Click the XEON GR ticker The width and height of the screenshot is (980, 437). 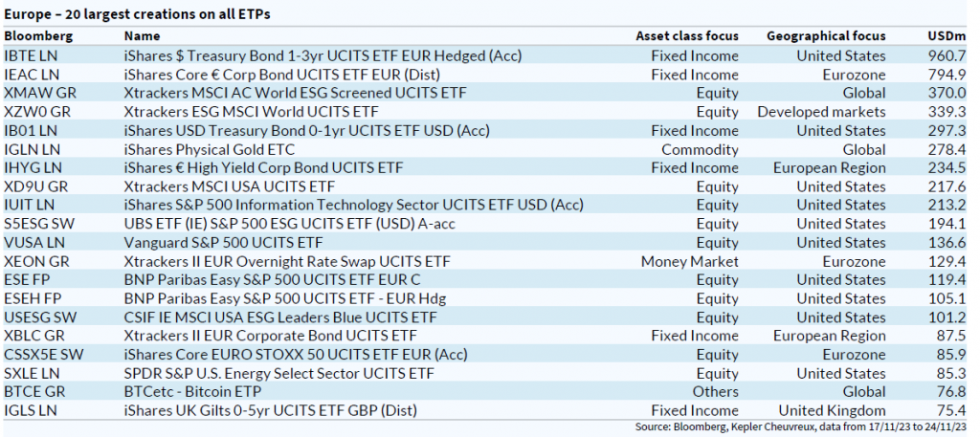click(36, 261)
